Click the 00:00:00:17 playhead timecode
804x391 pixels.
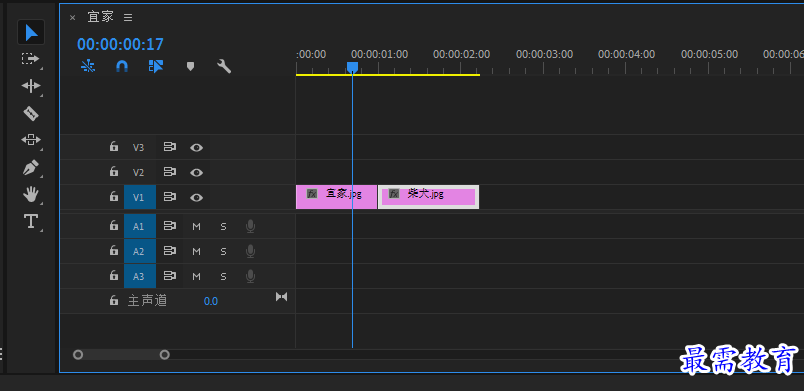pyautogui.click(x=120, y=44)
